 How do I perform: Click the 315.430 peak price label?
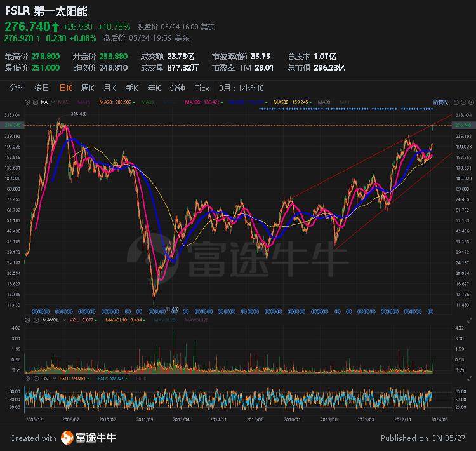pyautogui.click(x=79, y=114)
